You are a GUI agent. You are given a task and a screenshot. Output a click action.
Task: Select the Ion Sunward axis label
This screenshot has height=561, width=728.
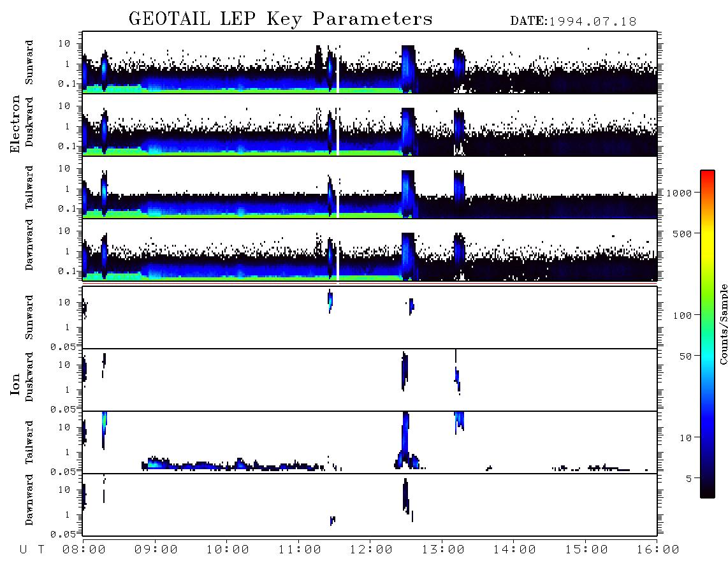(29, 317)
